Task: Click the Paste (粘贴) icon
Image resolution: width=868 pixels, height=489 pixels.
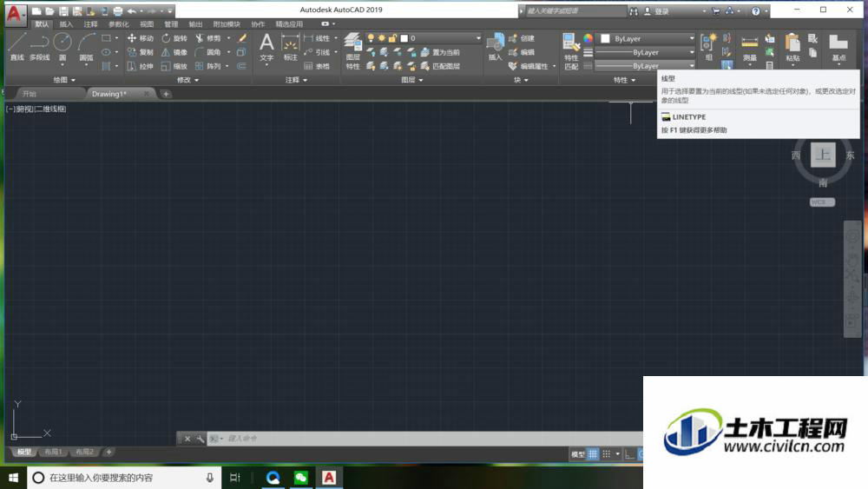Action: coord(792,48)
